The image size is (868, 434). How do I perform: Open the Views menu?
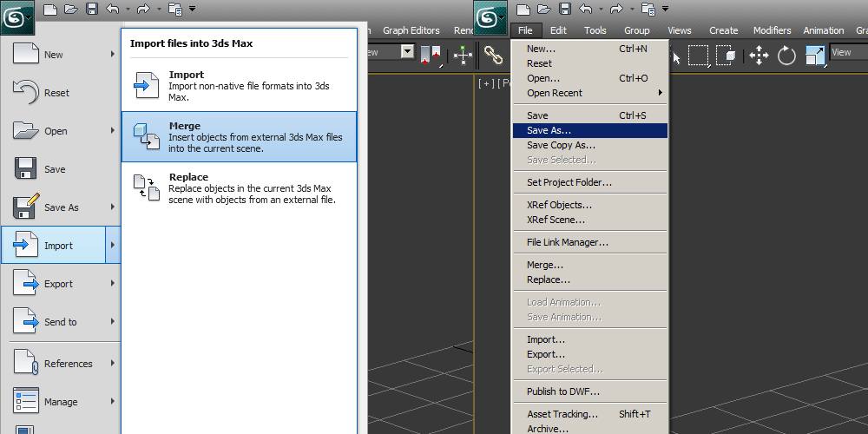point(680,30)
